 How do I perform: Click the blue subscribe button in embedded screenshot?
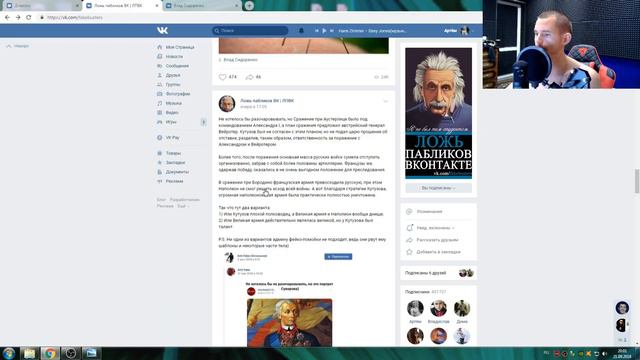coord(338,256)
